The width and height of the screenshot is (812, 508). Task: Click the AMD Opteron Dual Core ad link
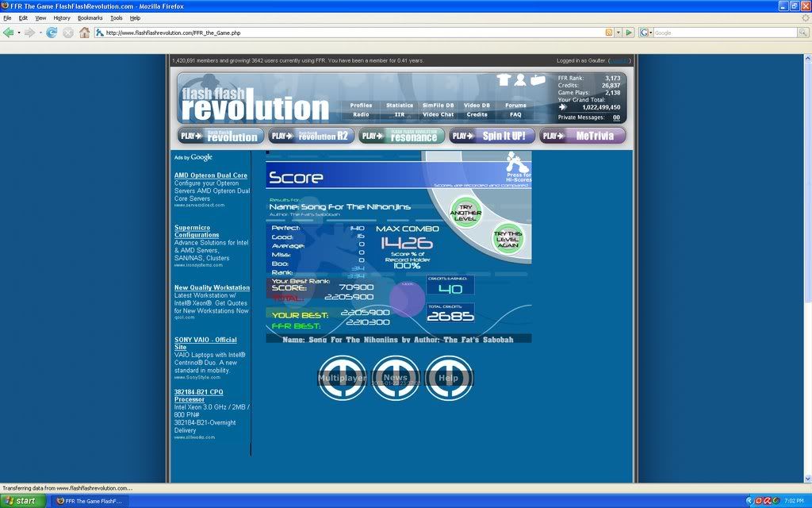coord(210,175)
